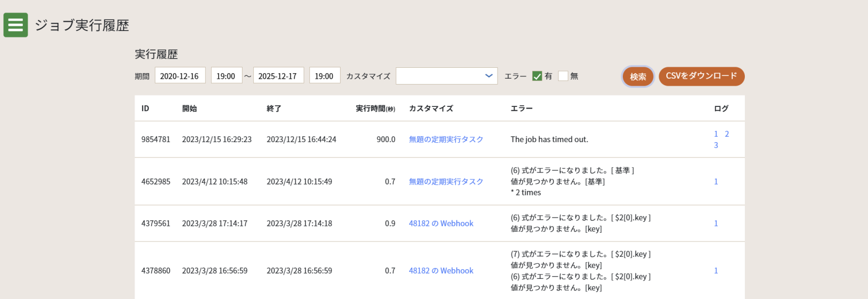Open log 3 for job 9854781

[x=716, y=145]
